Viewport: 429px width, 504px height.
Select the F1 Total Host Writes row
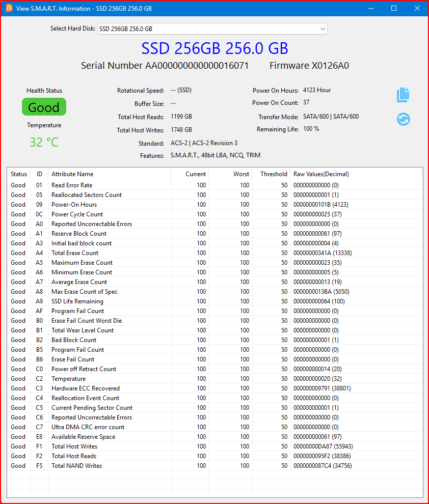[215, 446]
